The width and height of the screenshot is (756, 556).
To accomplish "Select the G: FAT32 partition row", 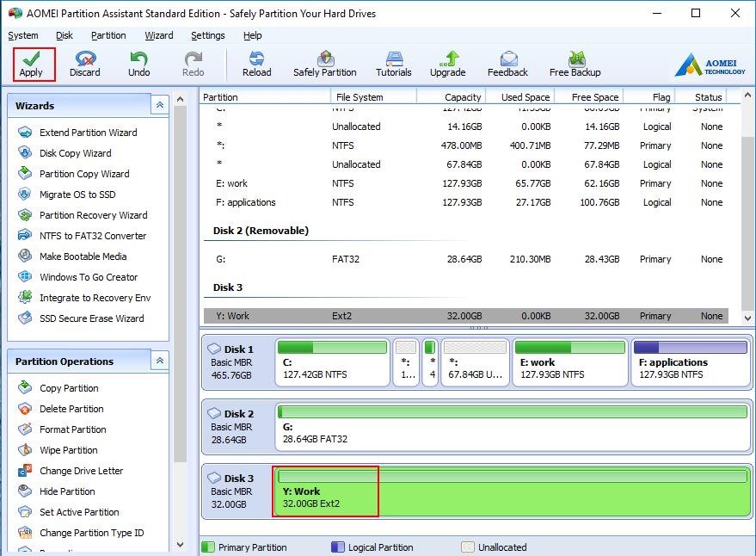I will click(x=466, y=259).
